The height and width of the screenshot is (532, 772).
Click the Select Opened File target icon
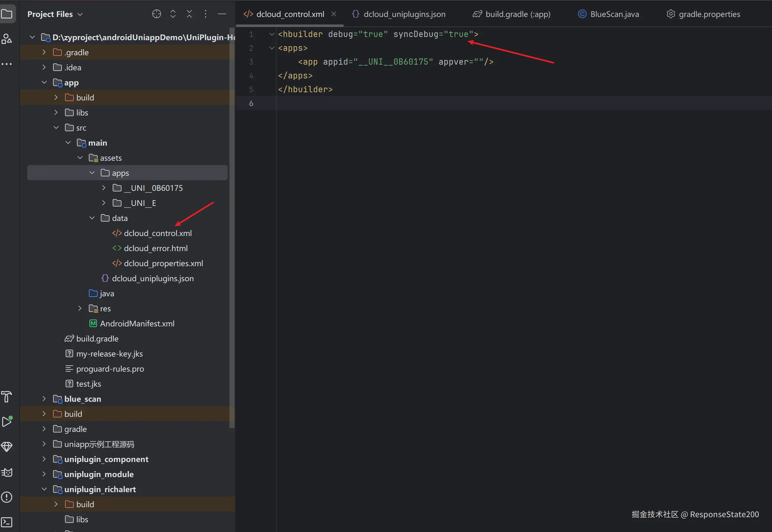coord(156,14)
